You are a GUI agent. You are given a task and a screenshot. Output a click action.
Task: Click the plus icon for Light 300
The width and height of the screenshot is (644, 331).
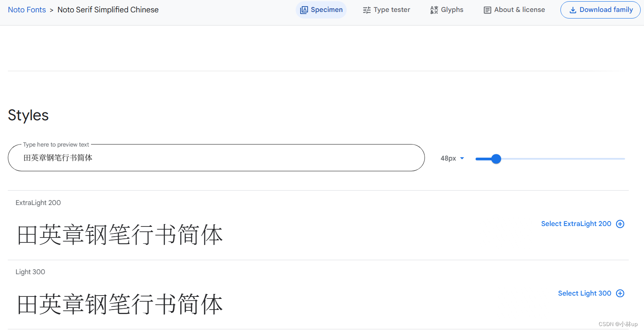620,294
